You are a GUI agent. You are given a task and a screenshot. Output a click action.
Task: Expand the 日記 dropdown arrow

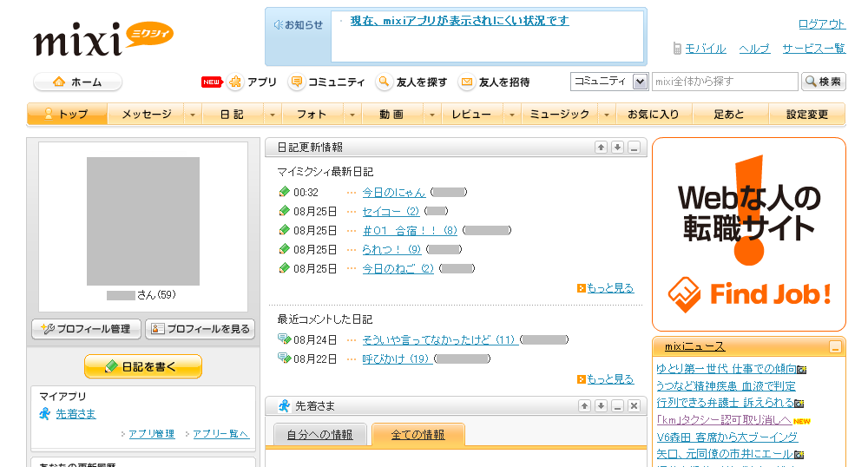[273, 115]
